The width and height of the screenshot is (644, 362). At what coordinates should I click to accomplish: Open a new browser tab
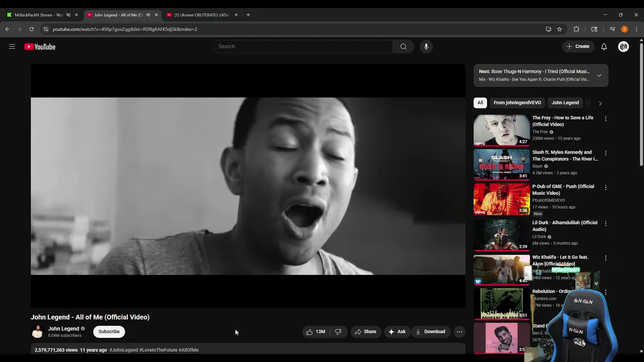[248, 15]
